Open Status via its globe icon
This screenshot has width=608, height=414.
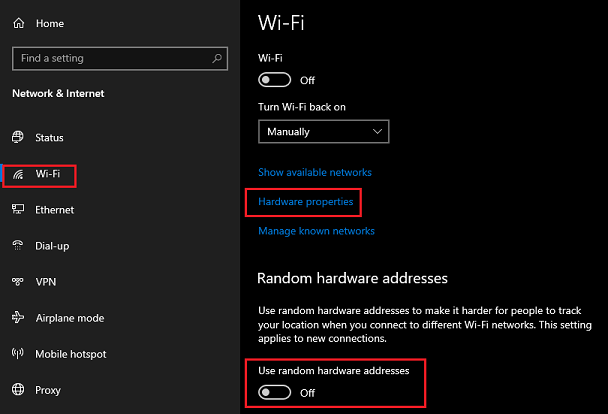tap(18, 137)
